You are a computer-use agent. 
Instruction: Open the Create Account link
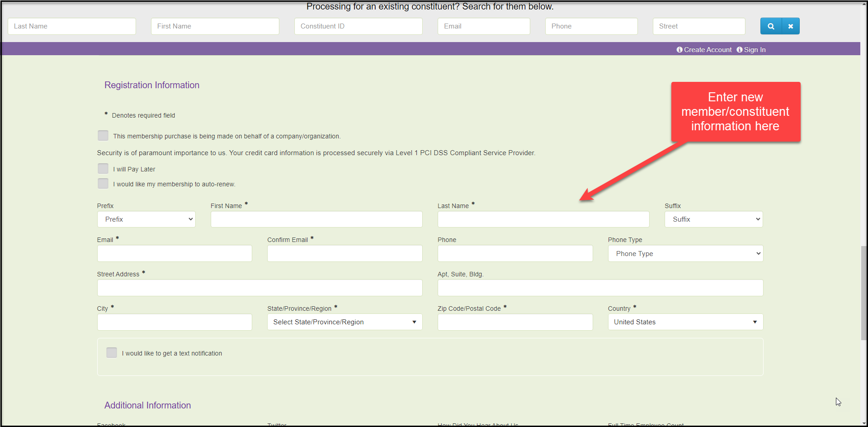[708, 50]
